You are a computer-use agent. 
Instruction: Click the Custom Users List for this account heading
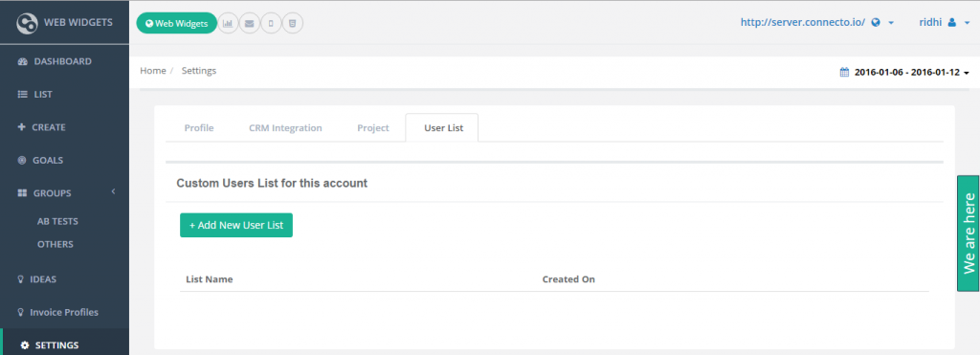272,184
